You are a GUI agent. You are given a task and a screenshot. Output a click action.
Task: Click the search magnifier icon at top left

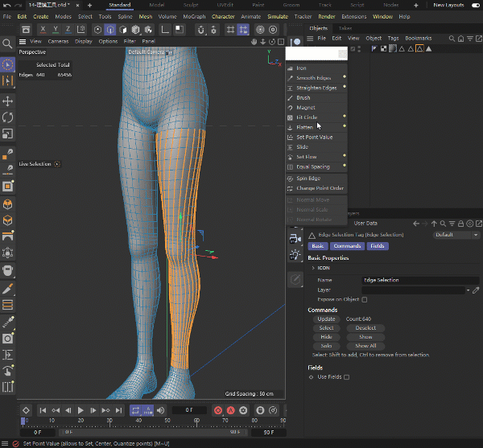click(7, 44)
